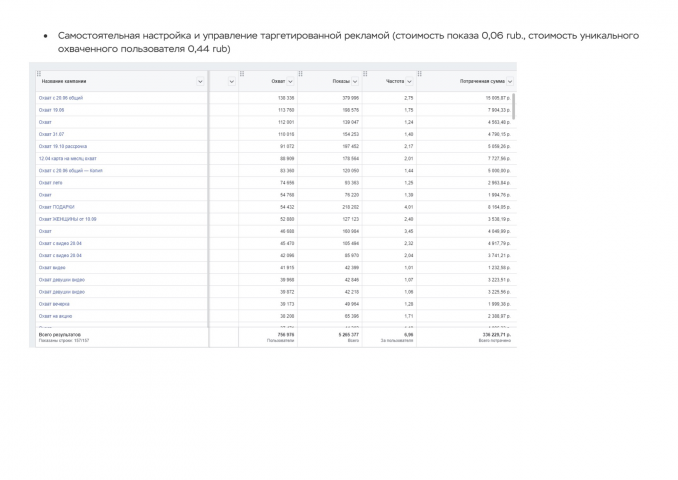Viewport: 678px width, 480px height.
Task: Open 'Охват девушки видео' campaign with frequency 1,07
Action: [x=62, y=280]
